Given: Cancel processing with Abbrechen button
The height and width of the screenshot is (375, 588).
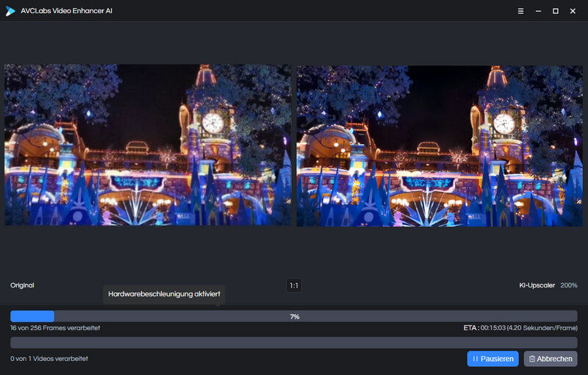Looking at the screenshot, I should point(551,359).
